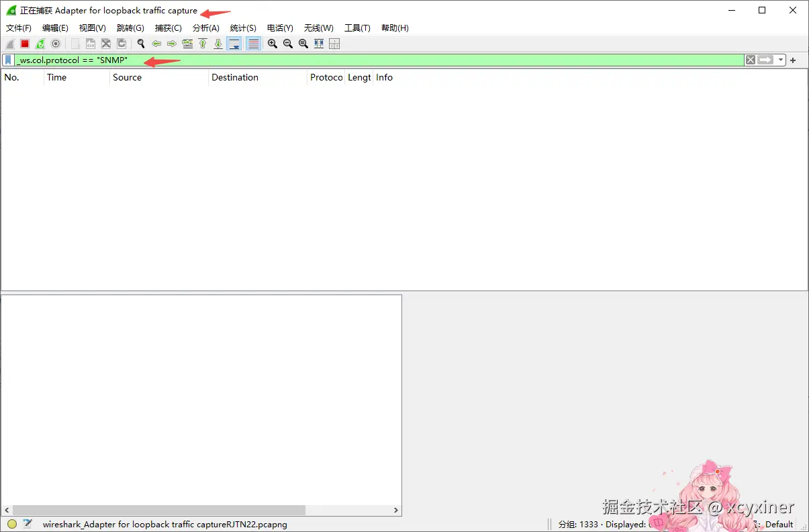Click the save capture file icon
Image resolution: width=809 pixels, height=532 pixels.
click(91, 44)
